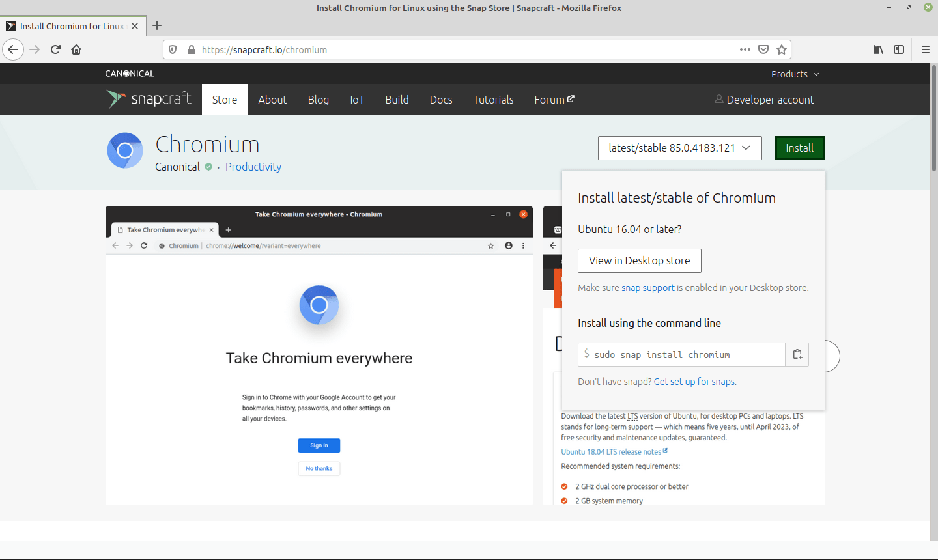Viewport: 938px width, 560px height.
Task: Reload the current page
Action: pyautogui.click(x=56, y=49)
